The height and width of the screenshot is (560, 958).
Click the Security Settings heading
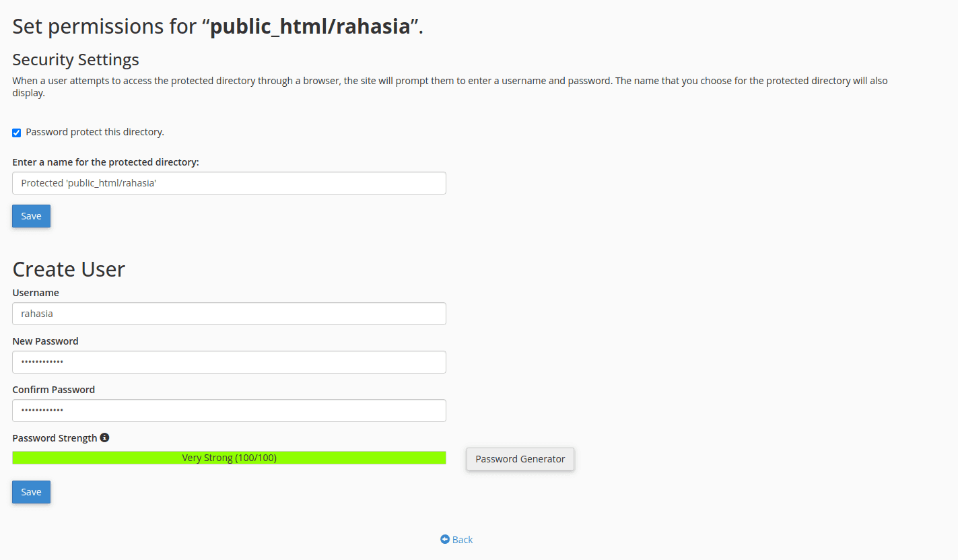click(75, 60)
